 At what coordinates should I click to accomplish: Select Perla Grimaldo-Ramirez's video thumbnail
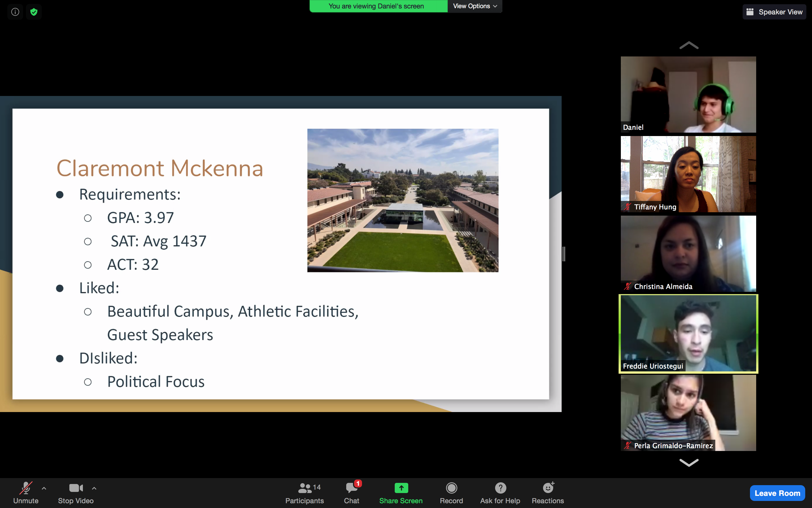click(x=688, y=413)
